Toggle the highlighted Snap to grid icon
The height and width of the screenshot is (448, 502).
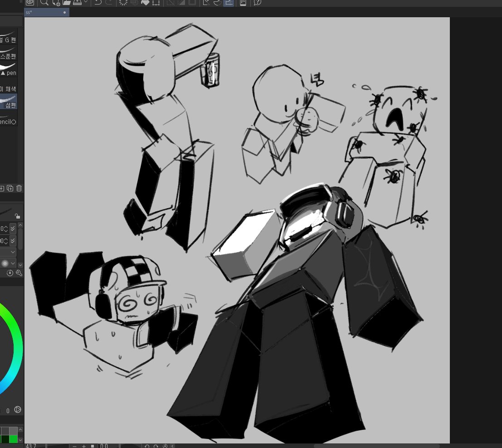pyautogui.click(x=228, y=2)
